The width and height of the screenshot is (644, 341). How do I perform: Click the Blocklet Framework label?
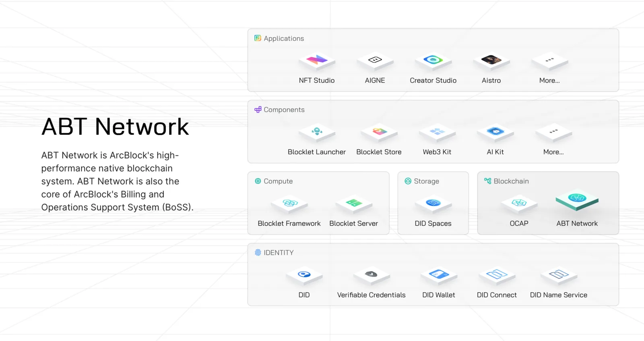tap(289, 223)
